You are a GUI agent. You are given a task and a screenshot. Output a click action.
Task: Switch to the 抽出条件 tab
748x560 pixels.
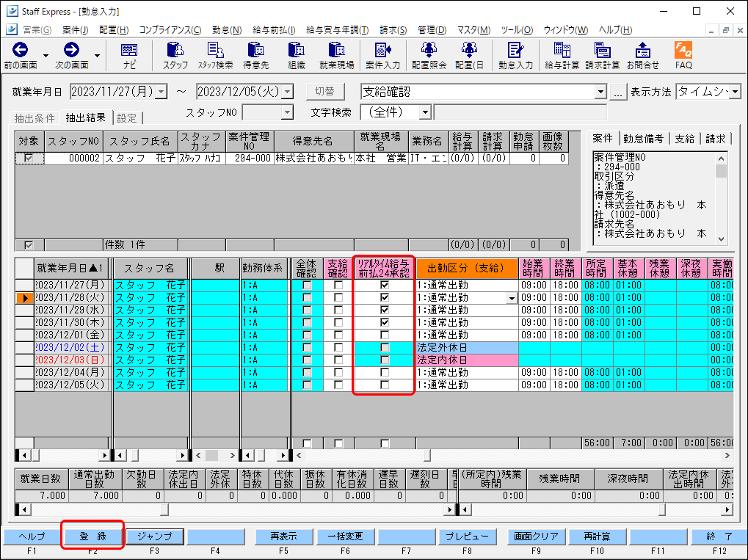point(35,118)
